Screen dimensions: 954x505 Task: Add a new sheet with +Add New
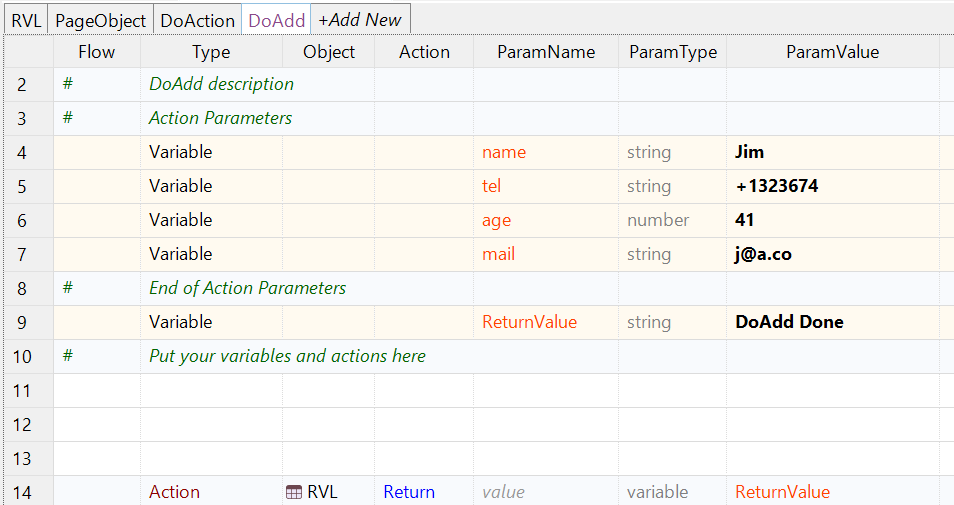click(x=360, y=20)
